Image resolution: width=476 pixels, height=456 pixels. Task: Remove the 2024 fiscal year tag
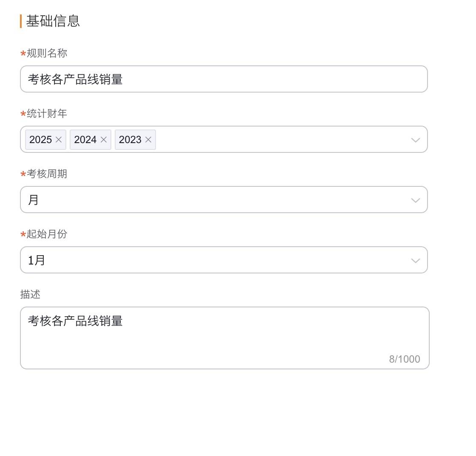[x=103, y=140]
